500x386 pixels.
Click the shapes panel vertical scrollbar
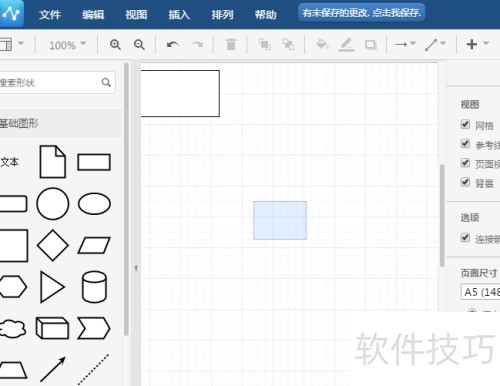[126, 199]
